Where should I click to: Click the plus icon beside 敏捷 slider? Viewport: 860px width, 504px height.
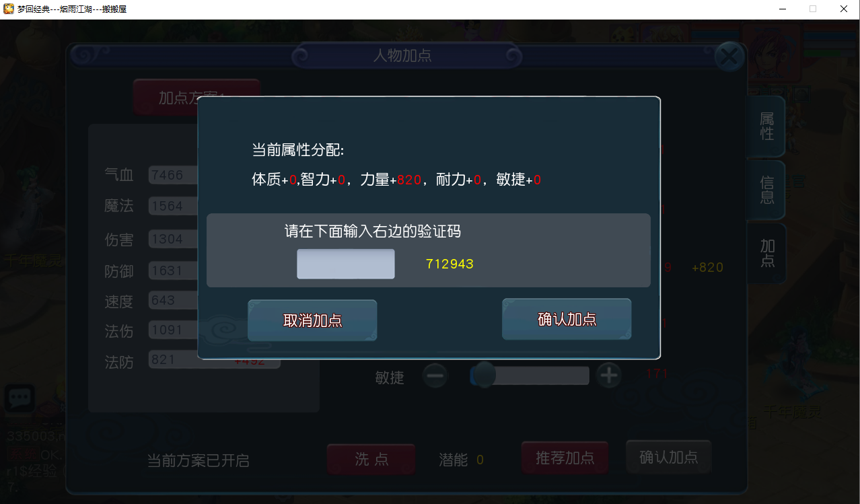(x=609, y=375)
